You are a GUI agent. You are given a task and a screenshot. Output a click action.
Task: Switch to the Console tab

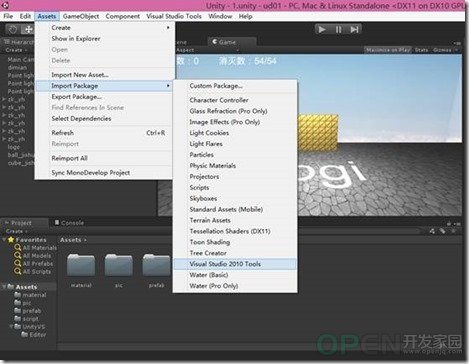coord(69,223)
